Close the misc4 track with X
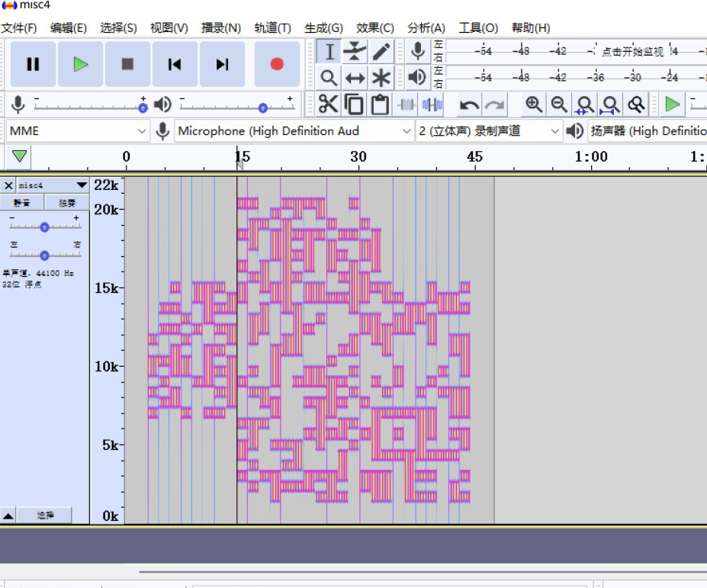 [8, 185]
